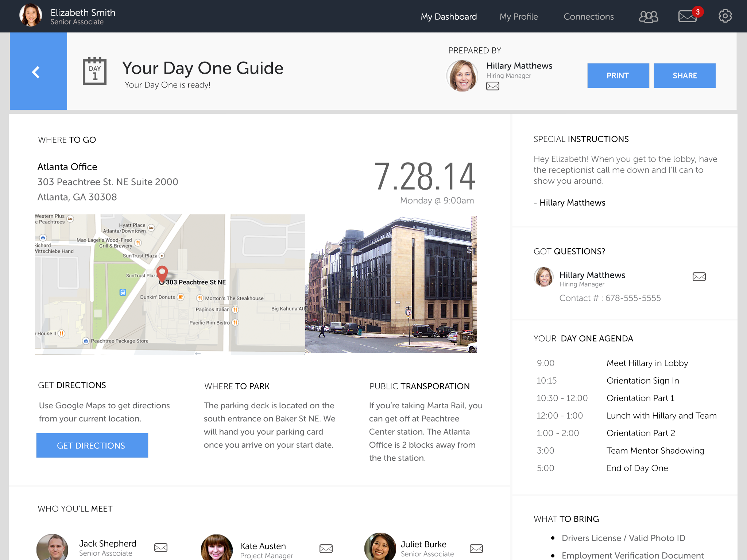This screenshot has width=747, height=560.
Task: Click the back arrow chevron
Action: click(36, 72)
